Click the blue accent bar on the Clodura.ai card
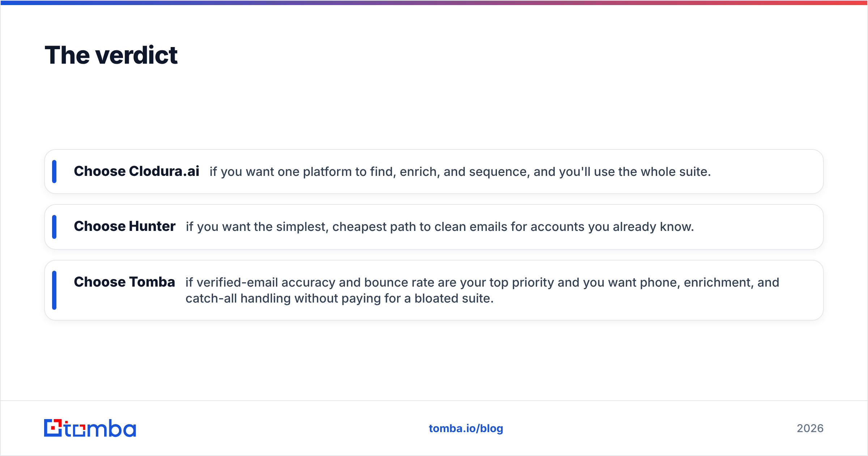Image resolution: width=868 pixels, height=456 pixels. (x=54, y=172)
